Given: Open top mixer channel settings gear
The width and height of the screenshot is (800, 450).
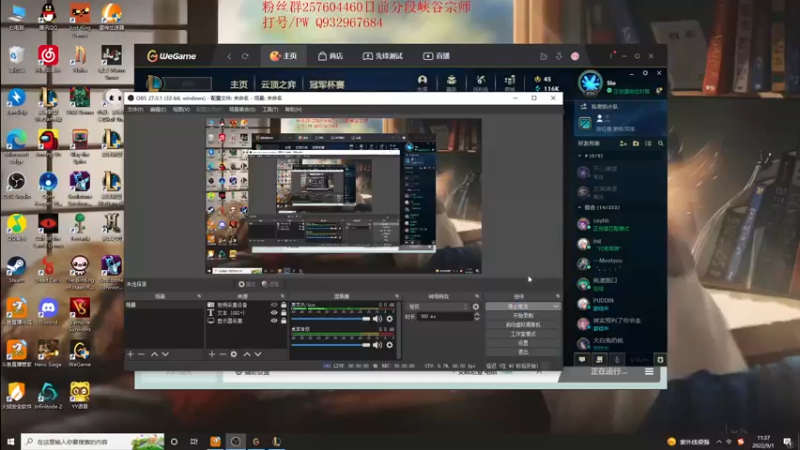Looking at the screenshot, I should click(x=390, y=319).
